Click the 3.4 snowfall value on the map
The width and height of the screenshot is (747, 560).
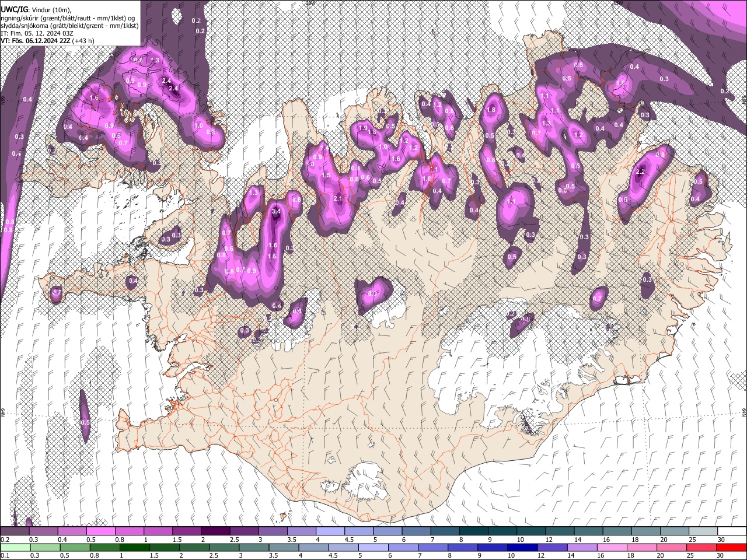coord(277,211)
